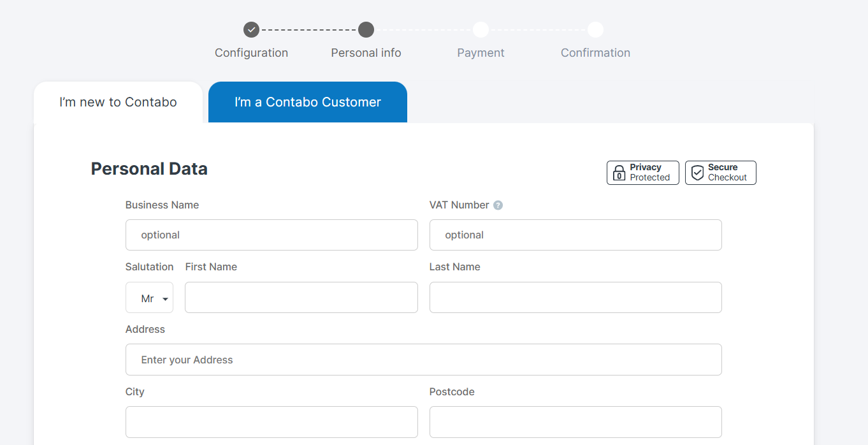Image resolution: width=868 pixels, height=445 pixels.
Task: Focus the First Name input field
Action: [x=301, y=298]
